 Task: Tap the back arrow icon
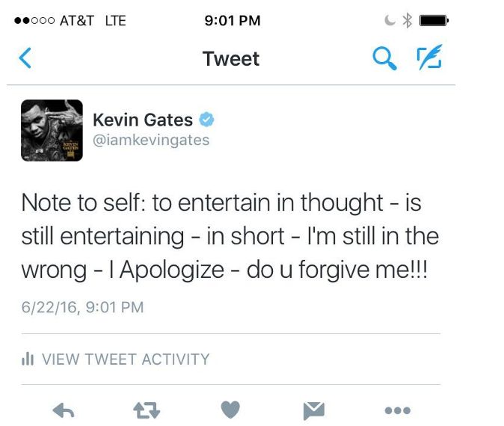coord(25,58)
